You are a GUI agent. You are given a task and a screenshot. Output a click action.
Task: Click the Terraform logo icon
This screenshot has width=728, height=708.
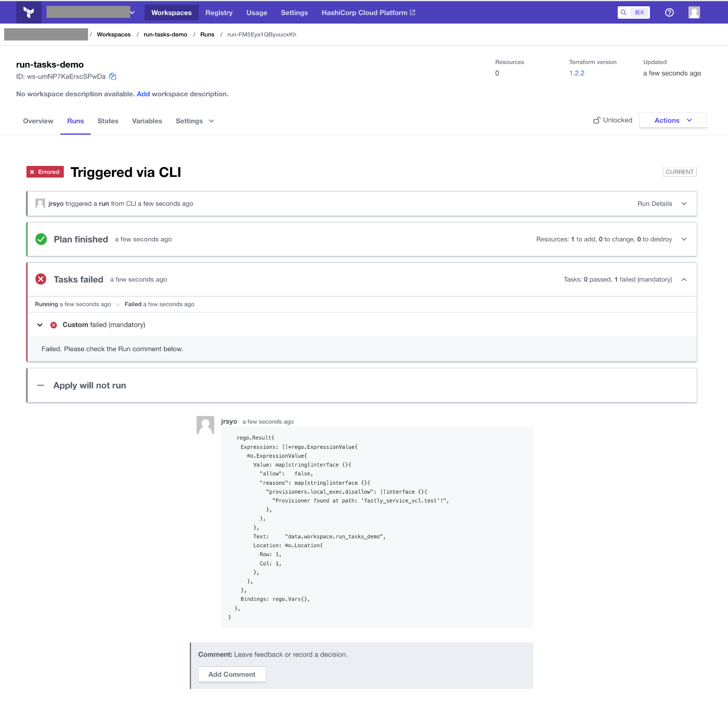point(29,12)
